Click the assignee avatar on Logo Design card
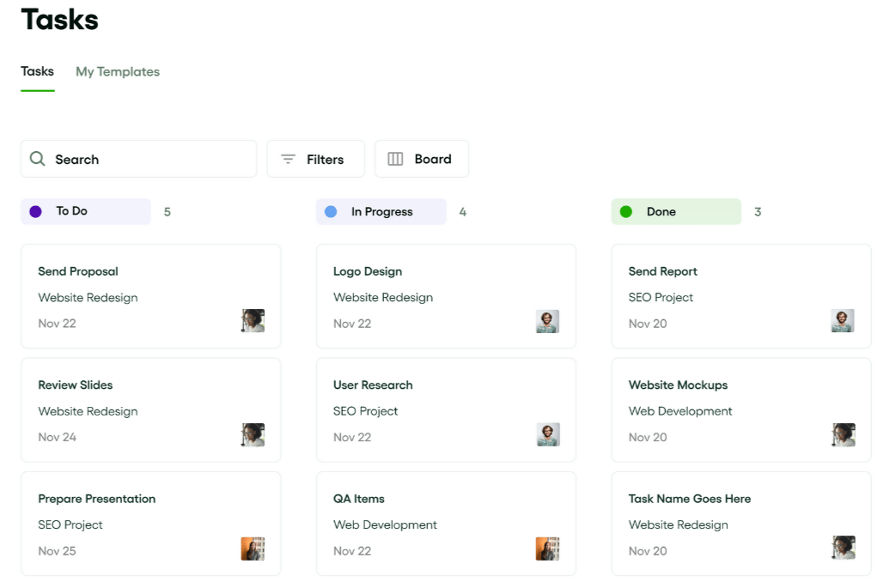The width and height of the screenshot is (890, 588). click(547, 321)
